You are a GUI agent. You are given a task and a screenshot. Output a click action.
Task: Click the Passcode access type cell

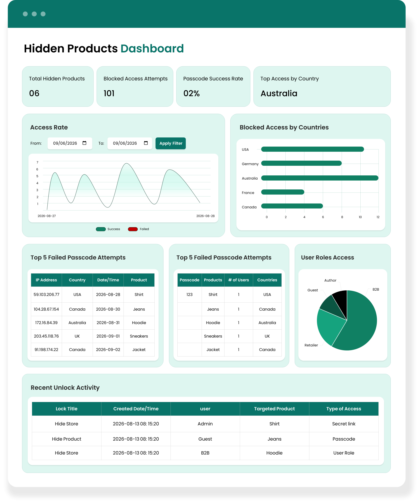coord(344,439)
